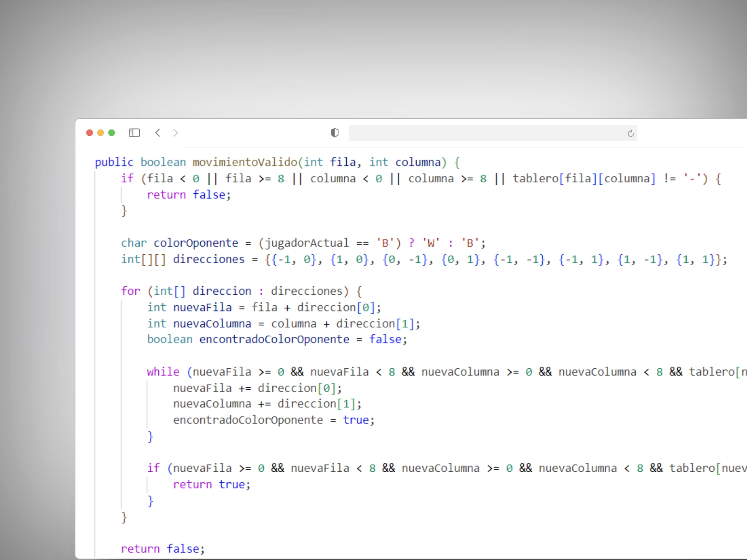Click the final 'return false;' statement
Screen dimensions: 747x560
point(163,549)
